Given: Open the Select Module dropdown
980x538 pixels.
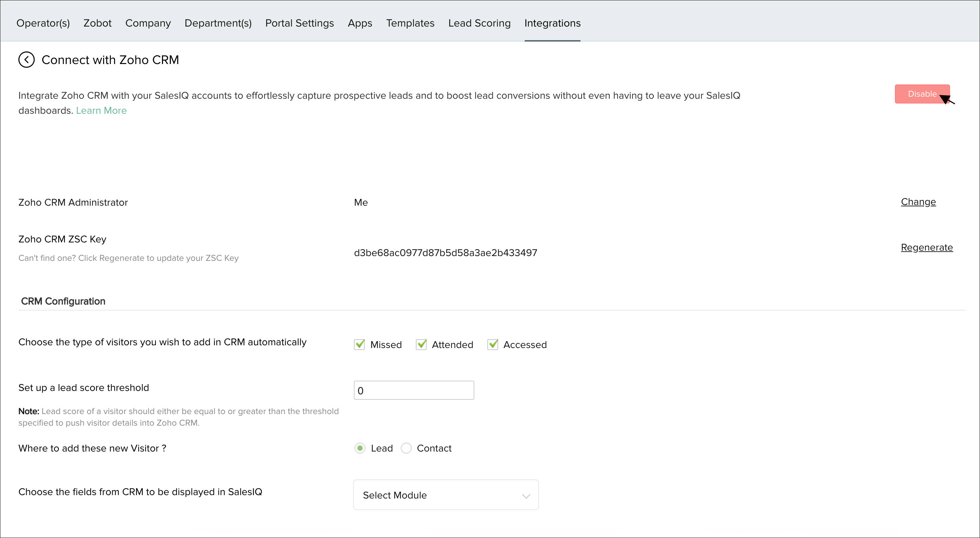Looking at the screenshot, I should 446,495.
